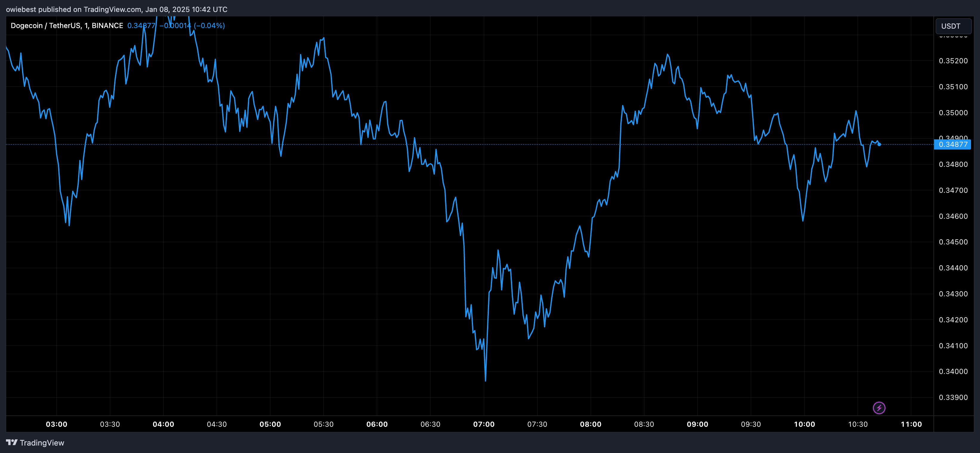Image resolution: width=980 pixels, height=453 pixels.
Task: Click the purple lightning fast-trade icon
Action: [879, 408]
